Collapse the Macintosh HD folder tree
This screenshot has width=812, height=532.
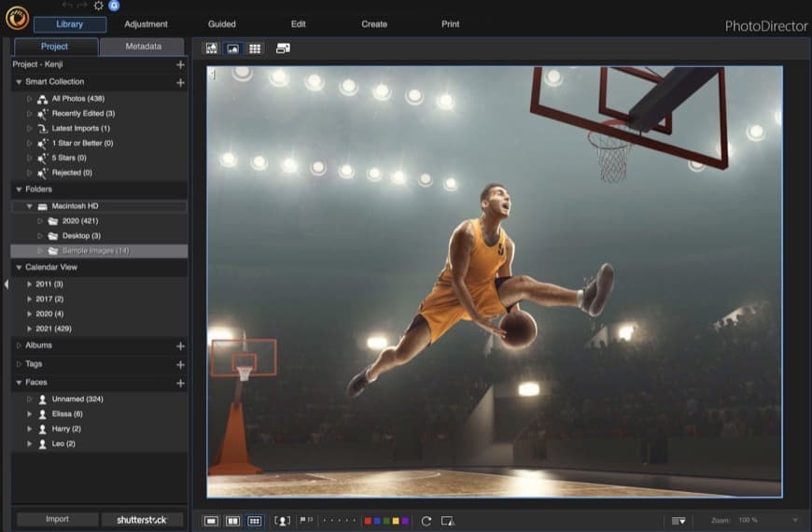pos(30,206)
